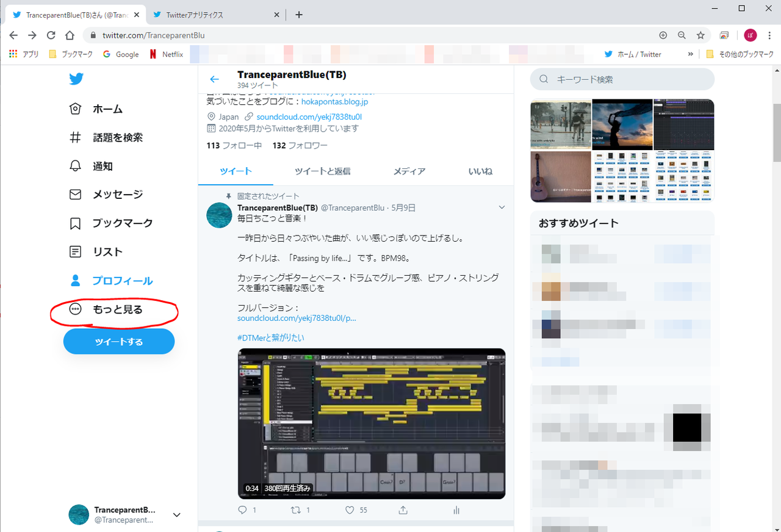Switch to the メディア tab
The width and height of the screenshot is (781, 532).
(409, 171)
